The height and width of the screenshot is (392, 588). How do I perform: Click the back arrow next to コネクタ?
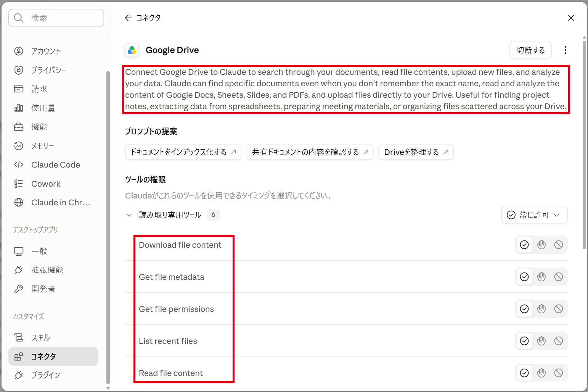click(129, 18)
